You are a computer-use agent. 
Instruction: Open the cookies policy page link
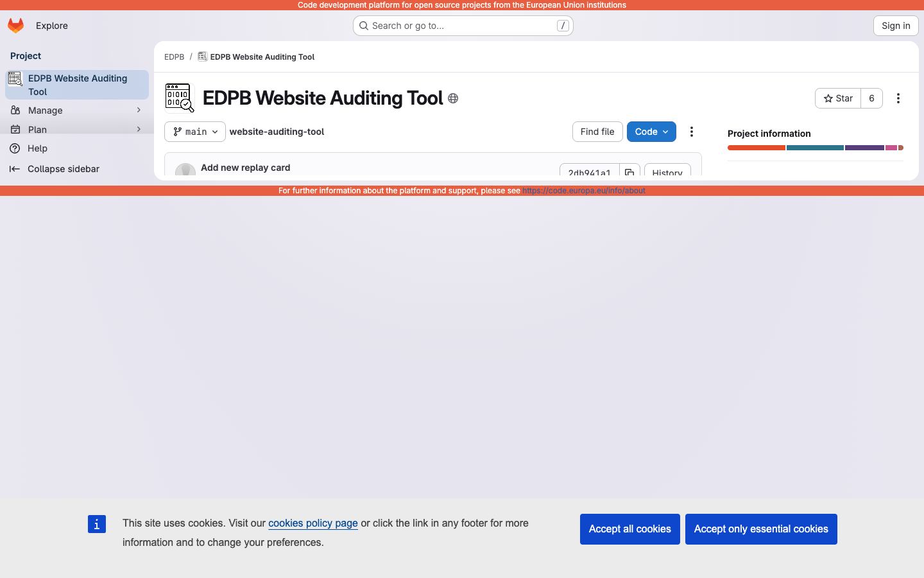pyautogui.click(x=313, y=523)
